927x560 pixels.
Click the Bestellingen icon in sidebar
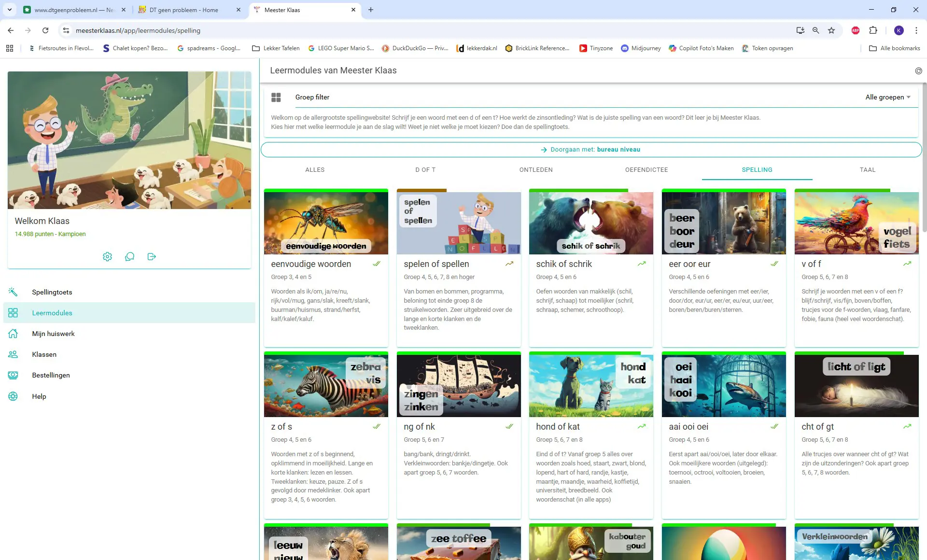click(x=13, y=375)
